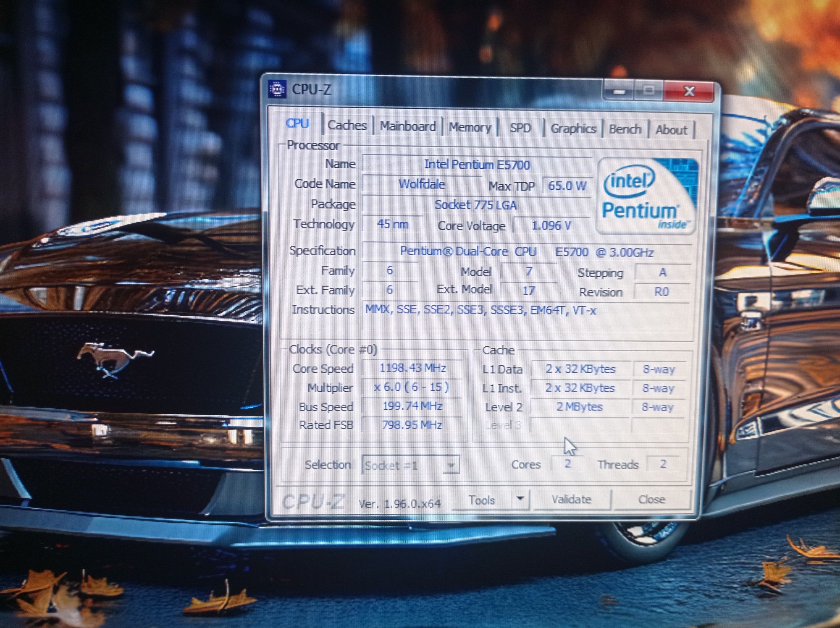Screen dimensions: 840x628
Task: Switch to the Bench tab
Action: coord(625,129)
